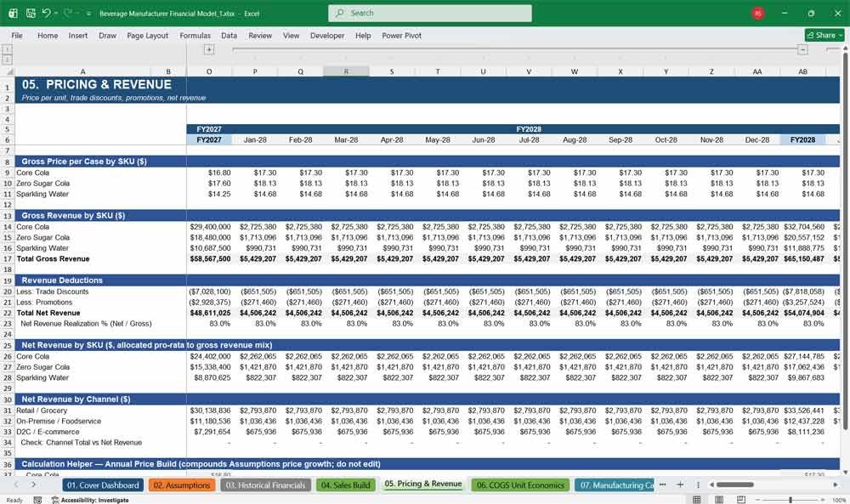Click the Excel app icon in title bar
This screenshot has width=850, height=504.
coord(13,13)
